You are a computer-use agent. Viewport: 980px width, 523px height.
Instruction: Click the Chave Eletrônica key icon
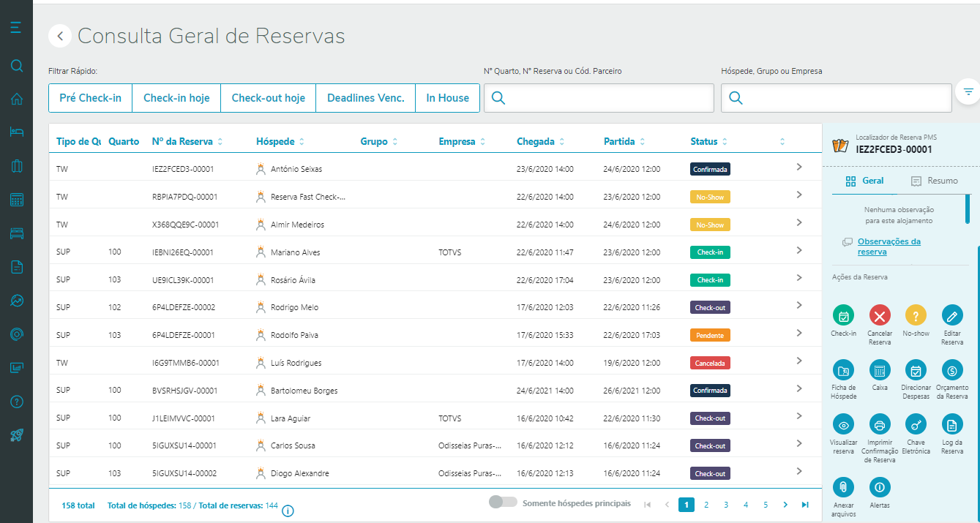pyautogui.click(x=916, y=425)
